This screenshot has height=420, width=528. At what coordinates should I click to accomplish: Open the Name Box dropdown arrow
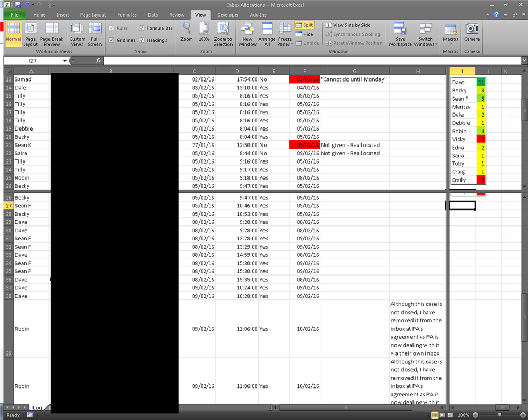[x=65, y=61]
